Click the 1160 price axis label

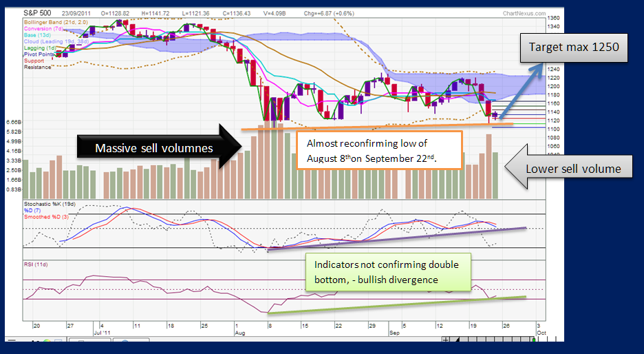pyautogui.click(x=553, y=103)
